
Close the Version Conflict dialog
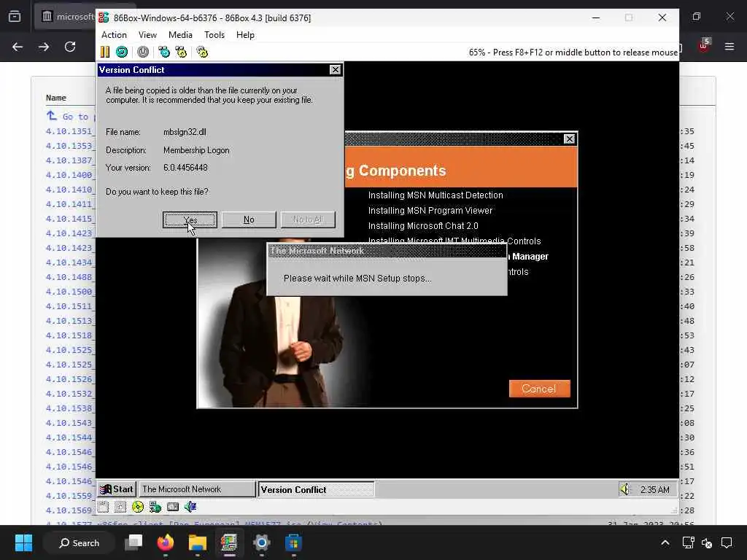click(336, 70)
